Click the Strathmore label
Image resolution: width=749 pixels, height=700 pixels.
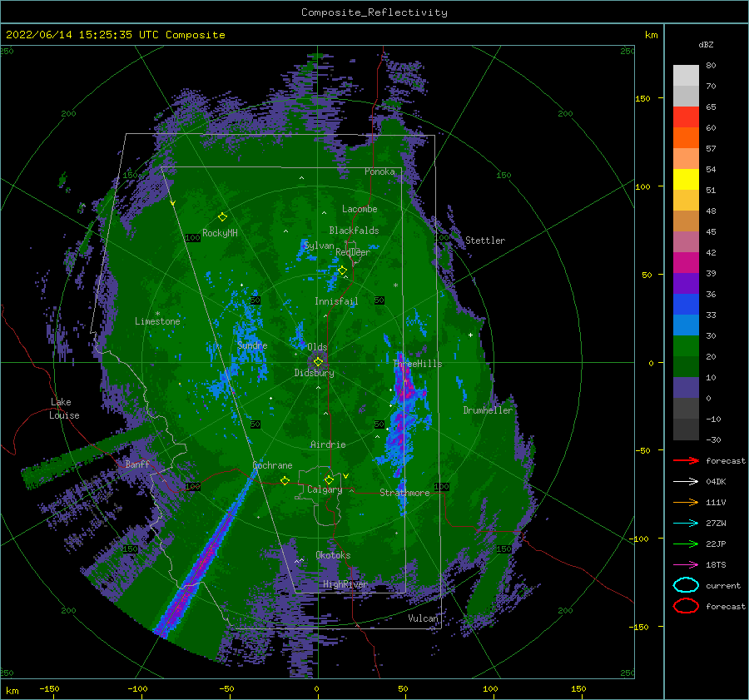404,493
